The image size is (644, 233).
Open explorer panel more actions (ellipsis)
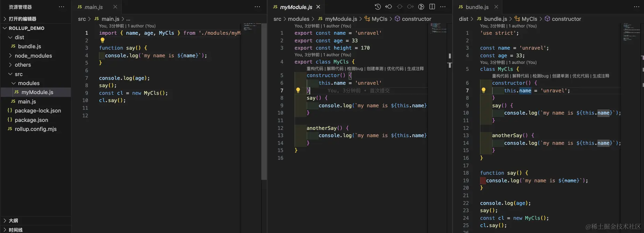(61, 7)
